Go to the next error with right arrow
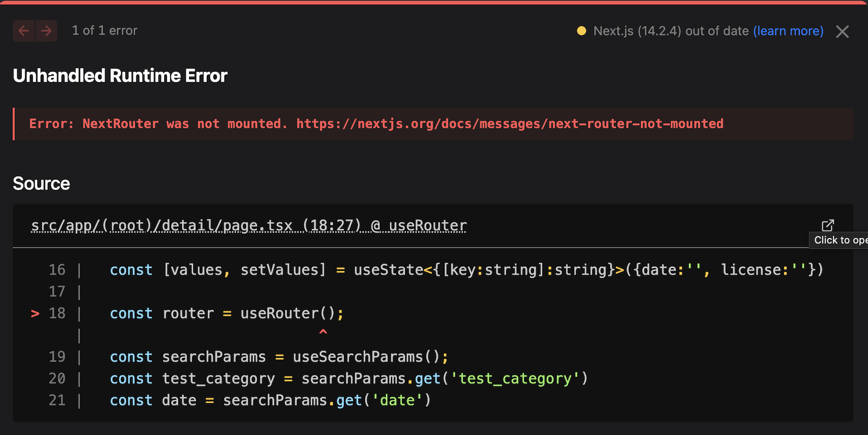 pos(46,31)
